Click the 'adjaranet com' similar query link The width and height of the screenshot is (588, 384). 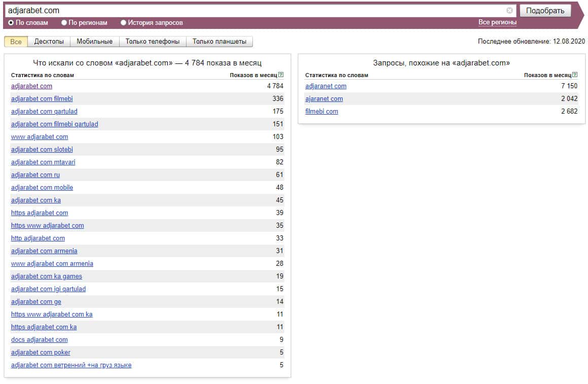(x=325, y=86)
